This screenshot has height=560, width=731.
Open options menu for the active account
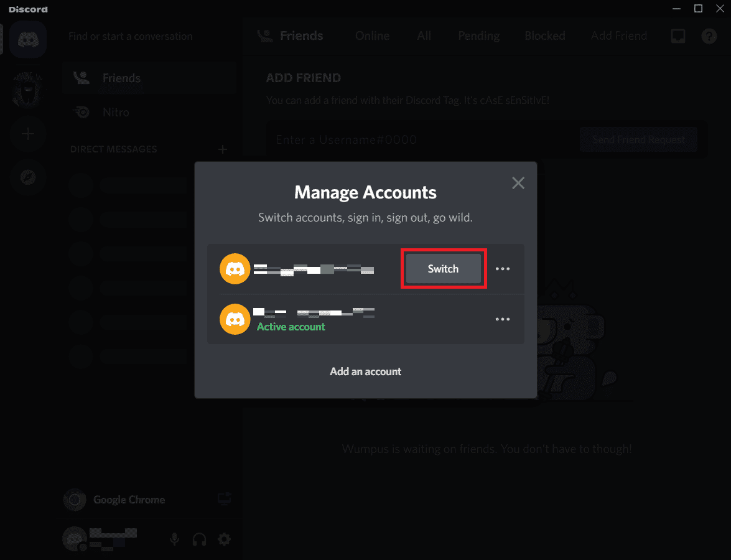click(x=503, y=319)
